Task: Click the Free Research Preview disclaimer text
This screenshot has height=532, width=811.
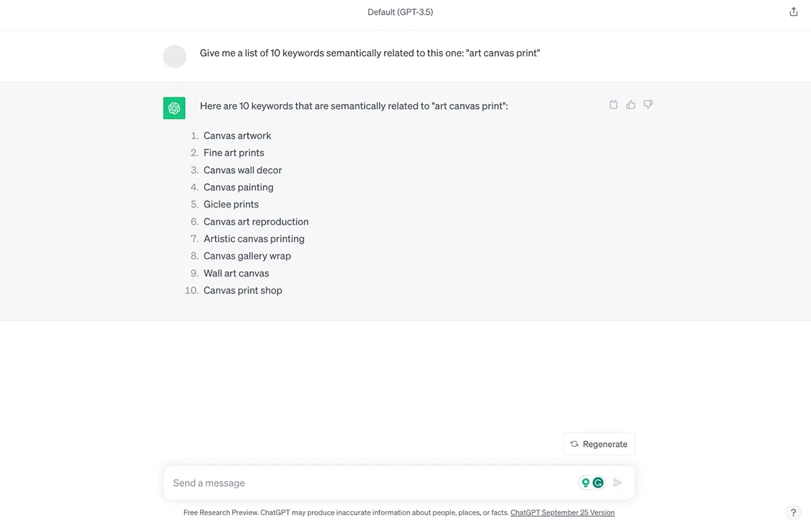Action: tap(346, 513)
